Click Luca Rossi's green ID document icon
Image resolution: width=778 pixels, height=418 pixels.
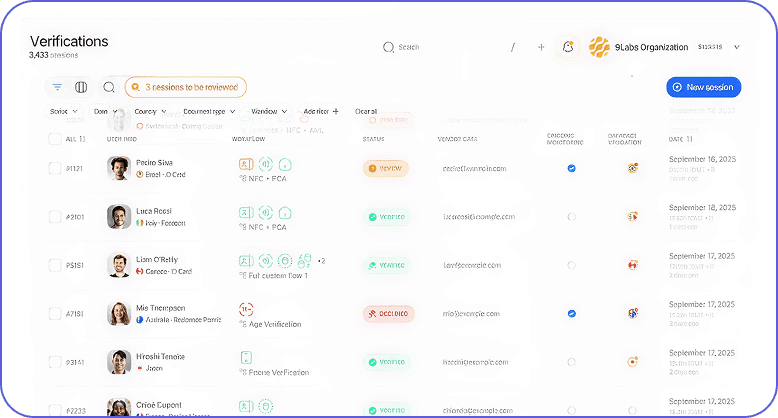tap(246, 213)
